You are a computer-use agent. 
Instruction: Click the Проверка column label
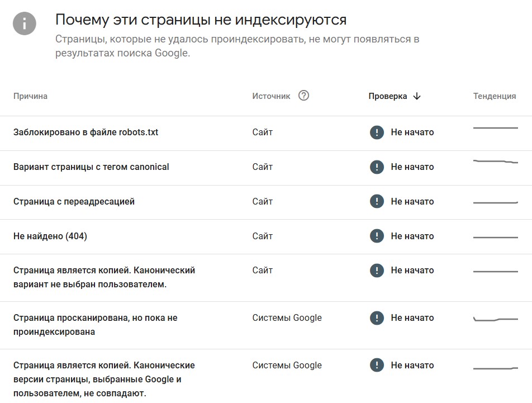(388, 96)
